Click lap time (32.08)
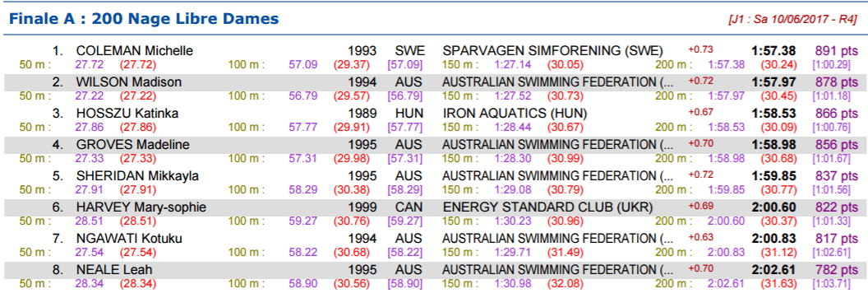 coord(566,284)
